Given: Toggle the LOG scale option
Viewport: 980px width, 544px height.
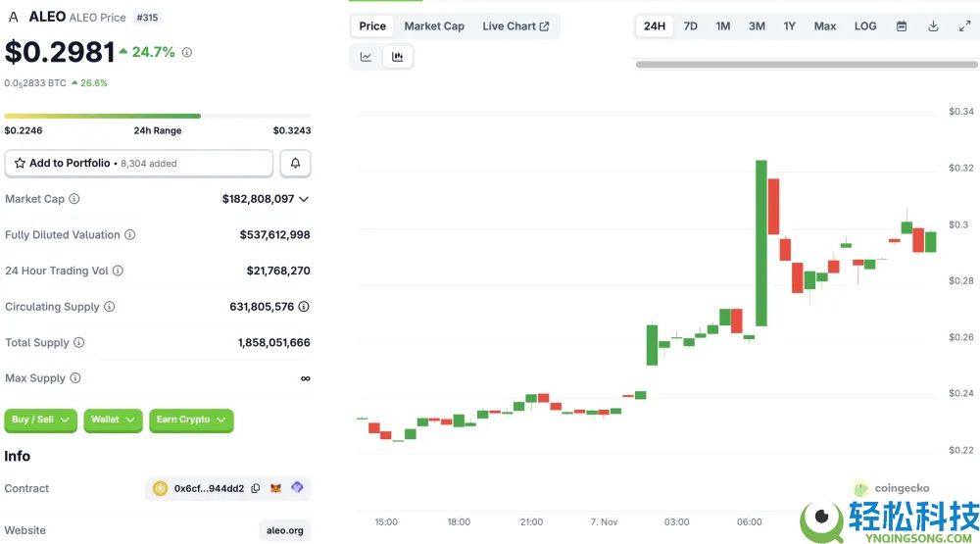Looking at the screenshot, I should pyautogui.click(x=865, y=26).
